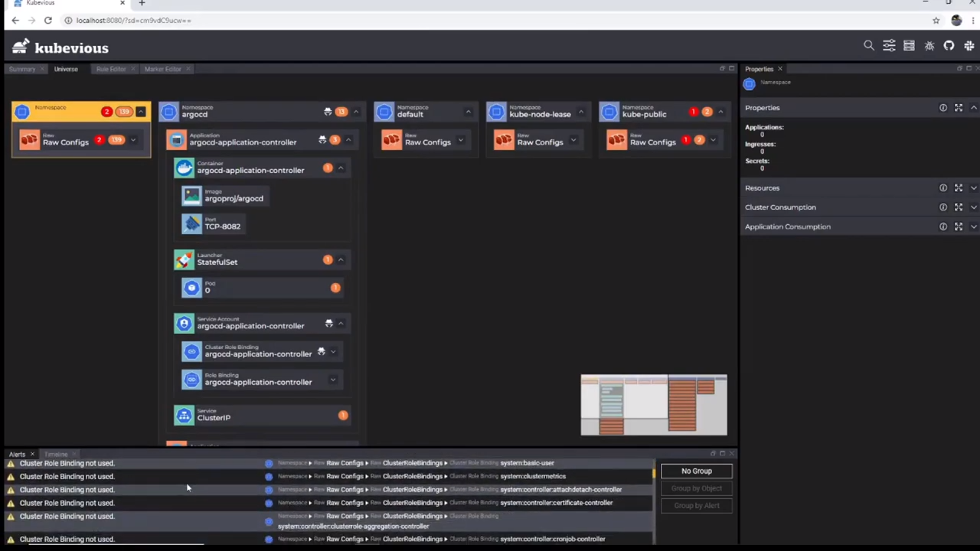The image size is (980, 551).
Task: Collapse the argocd-application-controller container node
Action: (341, 168)
